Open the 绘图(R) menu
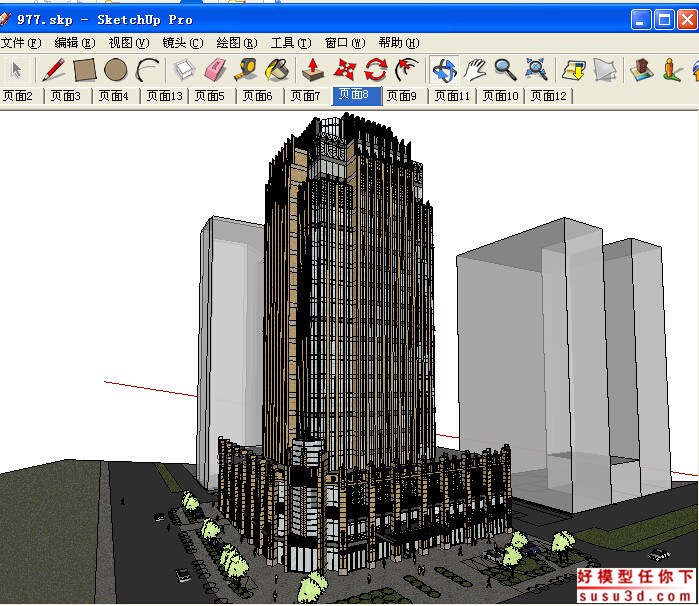Screen dimensions: 699x606 pos(237,43)
